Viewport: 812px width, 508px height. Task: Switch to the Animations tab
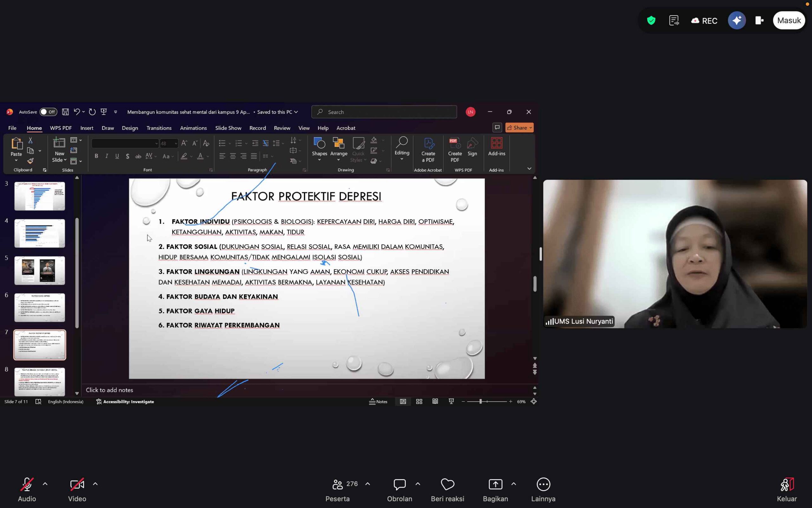193,128
